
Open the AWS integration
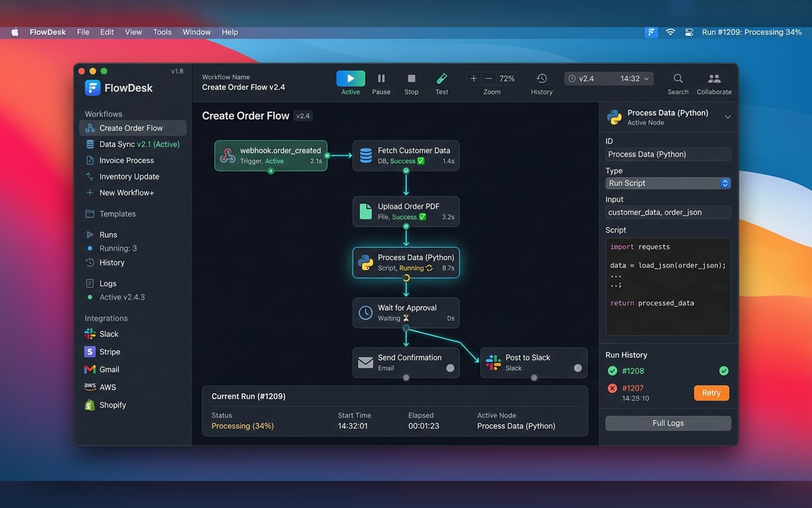click(x=100, y=387)
